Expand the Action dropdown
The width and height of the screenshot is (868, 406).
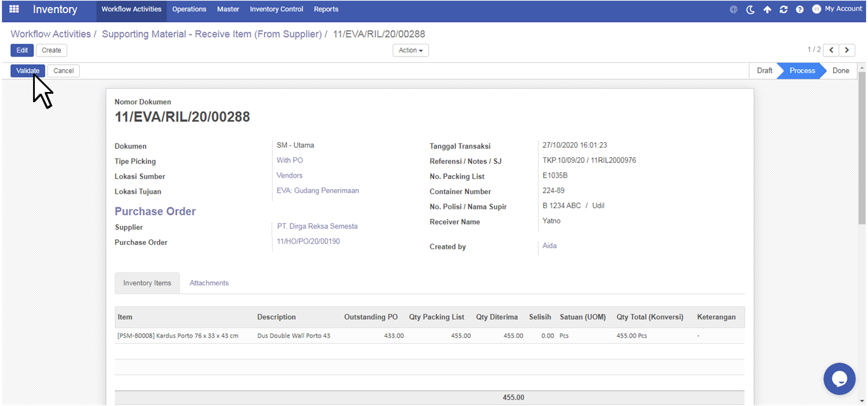point(411,50)
